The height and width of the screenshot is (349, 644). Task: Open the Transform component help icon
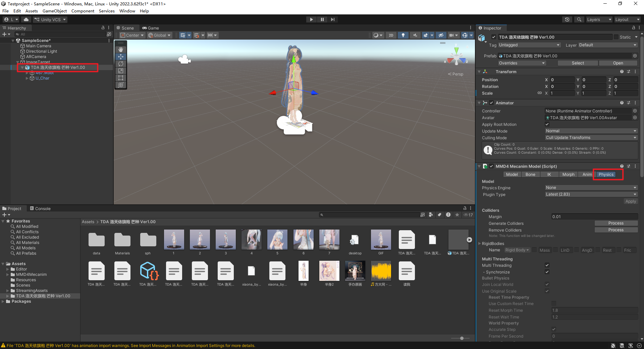pyautogui.click(x=622, y=72)
